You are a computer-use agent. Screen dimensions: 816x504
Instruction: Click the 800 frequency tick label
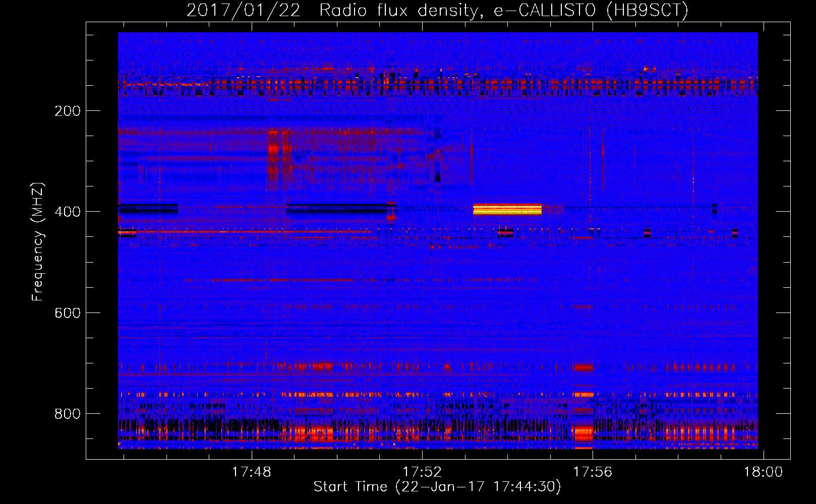pyautogui.click(x=68, y=414)
